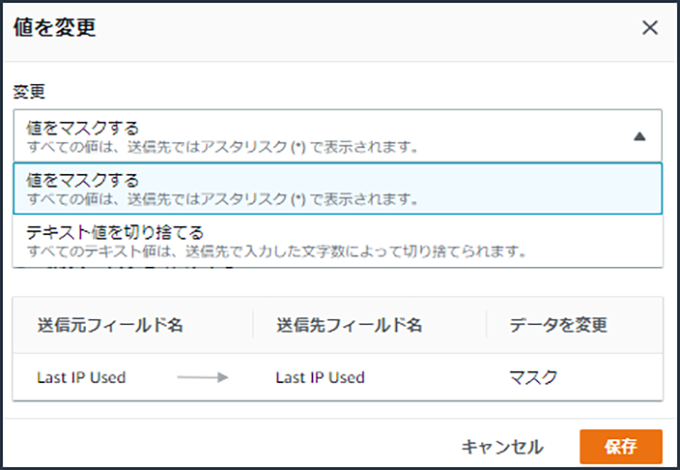Save changes with the 保存 button
This screenshot has width=680, height=470.
pos(620,446)
